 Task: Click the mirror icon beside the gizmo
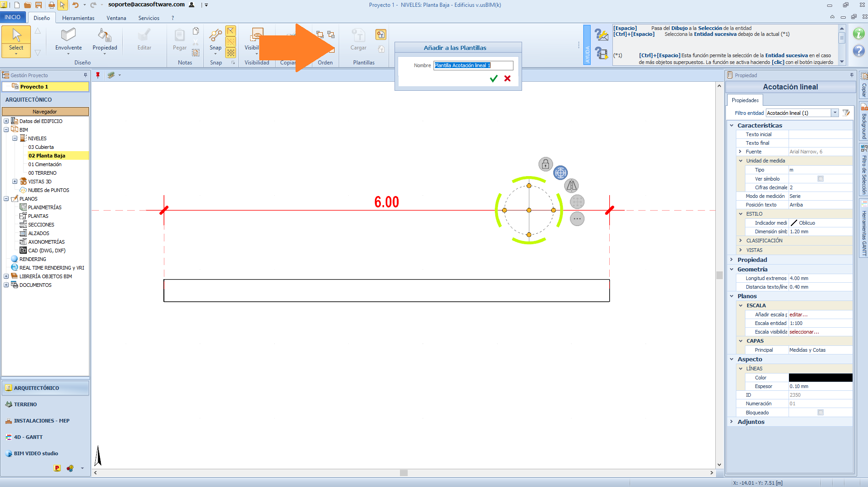572,185
